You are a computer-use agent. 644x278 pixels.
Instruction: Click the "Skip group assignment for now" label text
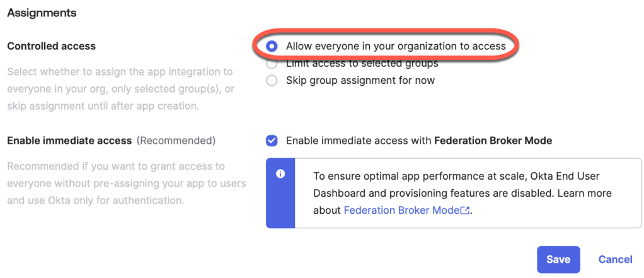(360, 81)
